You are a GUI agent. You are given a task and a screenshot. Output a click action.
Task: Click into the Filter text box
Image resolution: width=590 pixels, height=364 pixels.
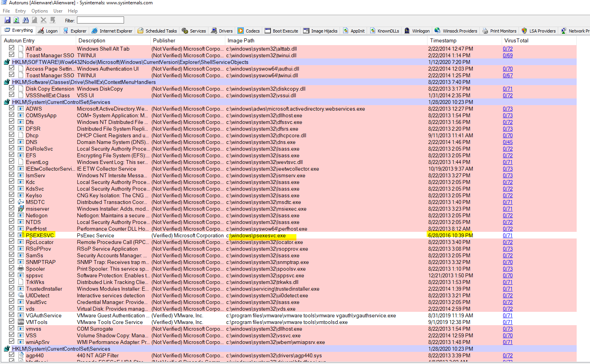pos(100,20)
